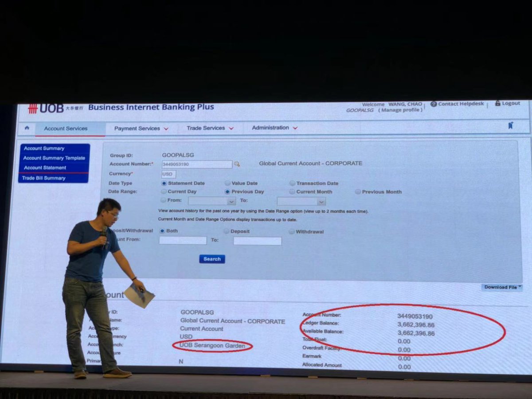The width and height of the screenshot is (532, 399).
Task: Open the Download File dropdown
Action: [x=502, y=287]
